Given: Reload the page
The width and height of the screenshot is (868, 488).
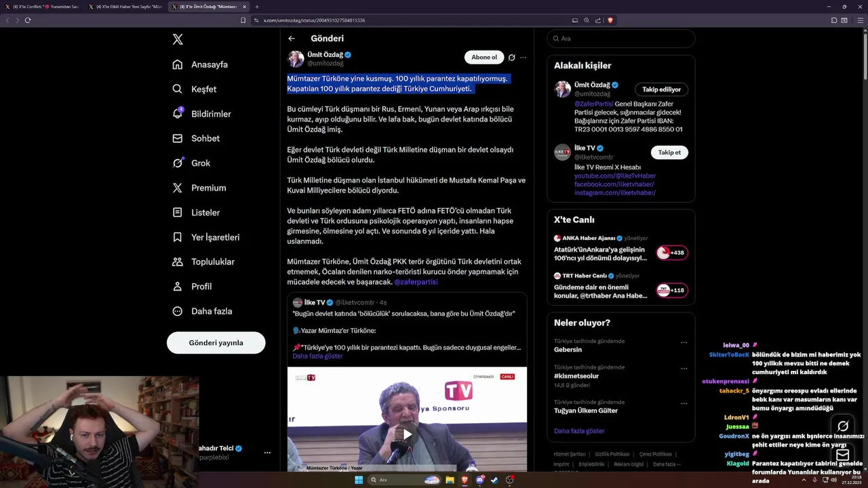Looking at the screenshot, I should point(28,20).
